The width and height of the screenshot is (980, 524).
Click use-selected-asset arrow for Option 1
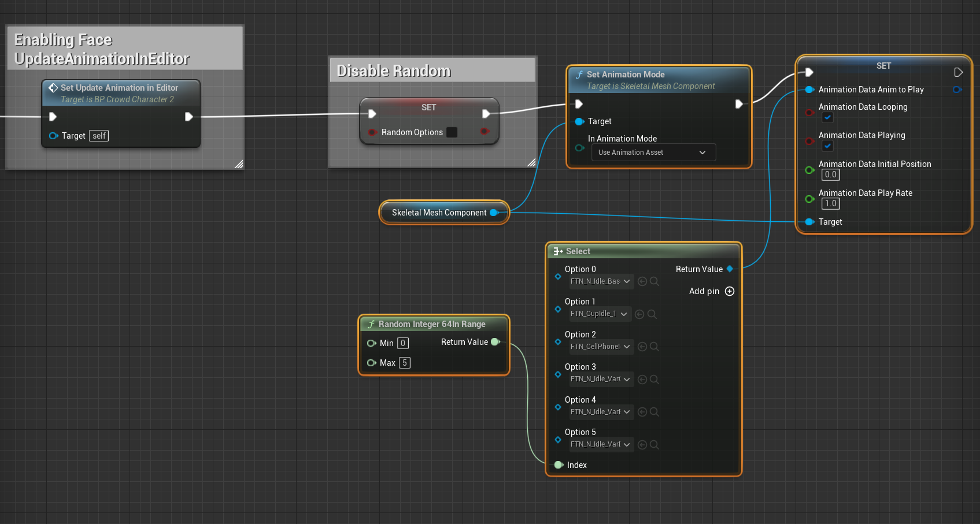click(639, 314)
